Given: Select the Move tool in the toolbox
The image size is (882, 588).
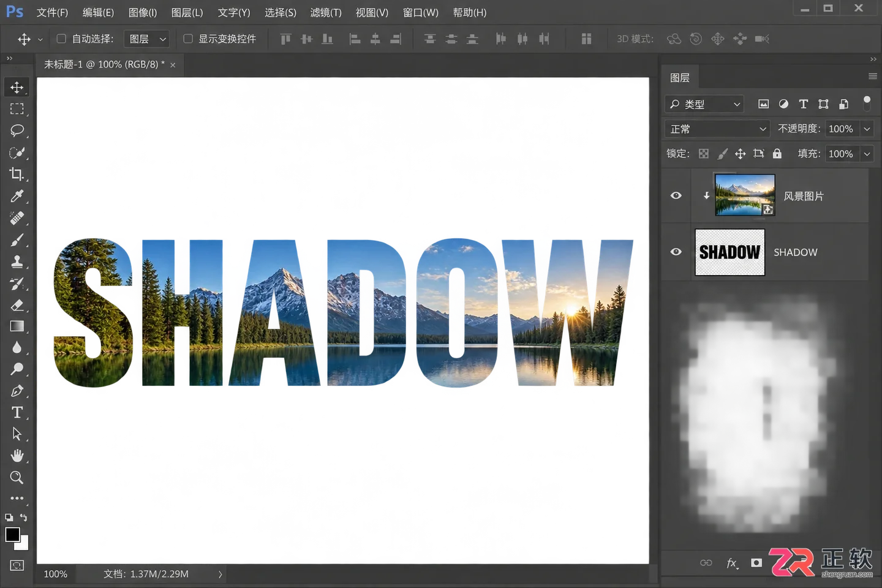Looking at the screenshot, I should pyautogui.click(x=17, y=87).
